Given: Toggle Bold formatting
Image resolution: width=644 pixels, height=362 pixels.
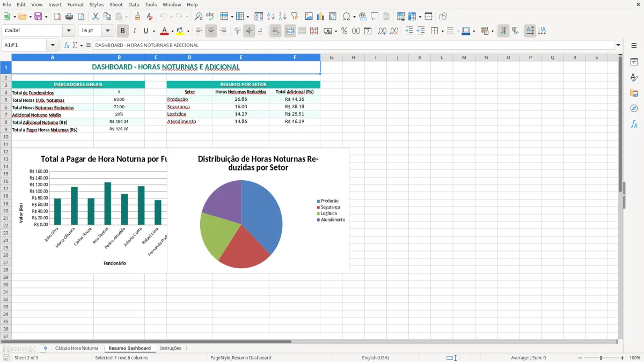Looking at the screenshot, I should coord(122,31).
